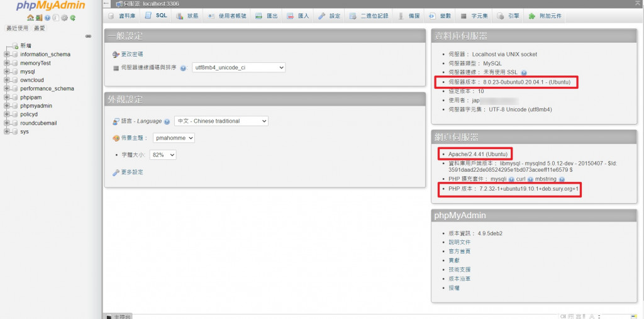644x319 pixels.
Task: Click the console icon in bottom bar
Action: [109, 316]
